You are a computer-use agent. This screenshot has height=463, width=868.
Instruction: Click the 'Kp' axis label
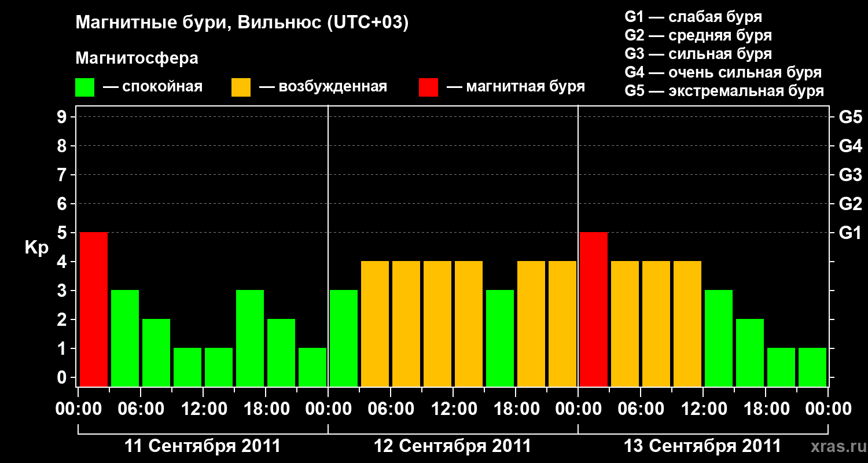[x=37, y=248]
